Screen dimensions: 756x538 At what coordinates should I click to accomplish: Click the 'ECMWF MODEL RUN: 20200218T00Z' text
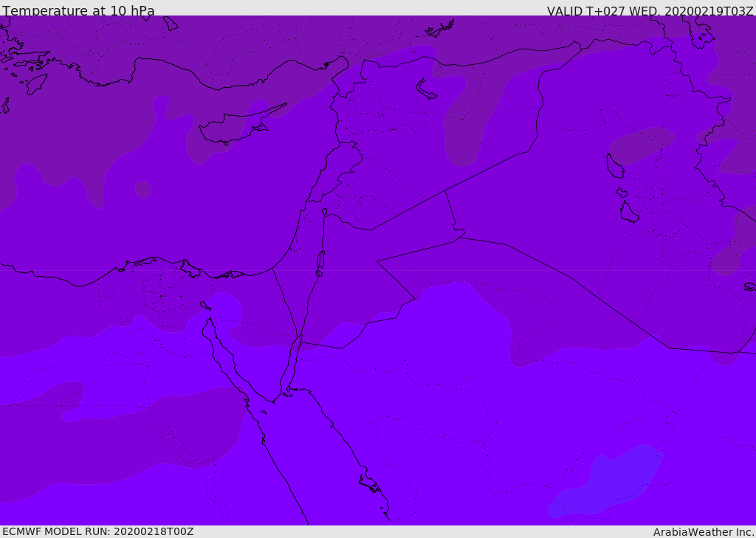98,531
